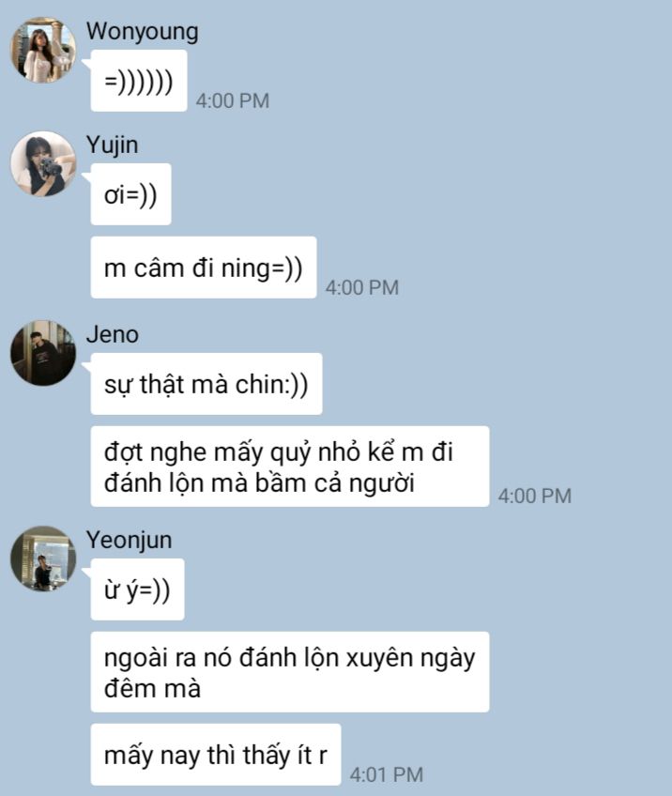Tap the 'm câm đi ning=))' message

[x=204, y=268]
